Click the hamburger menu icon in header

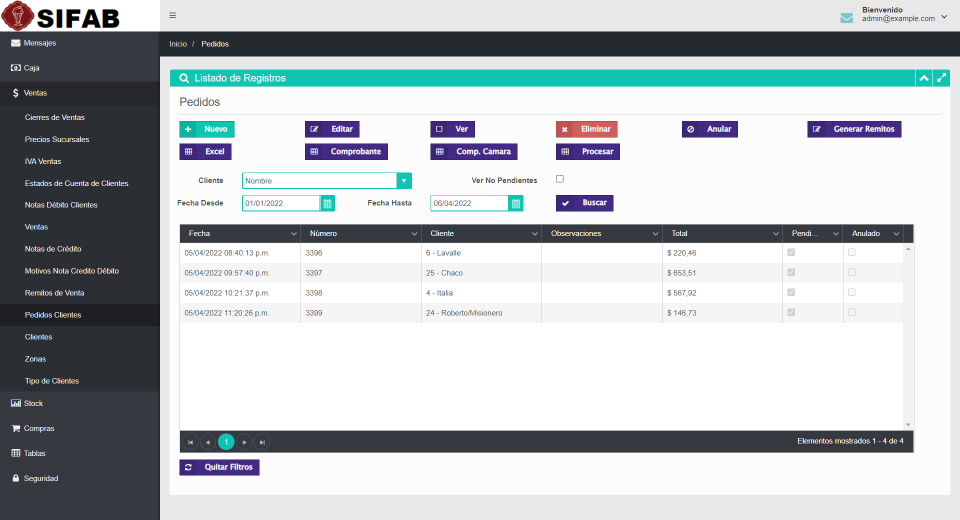(173, 15)
